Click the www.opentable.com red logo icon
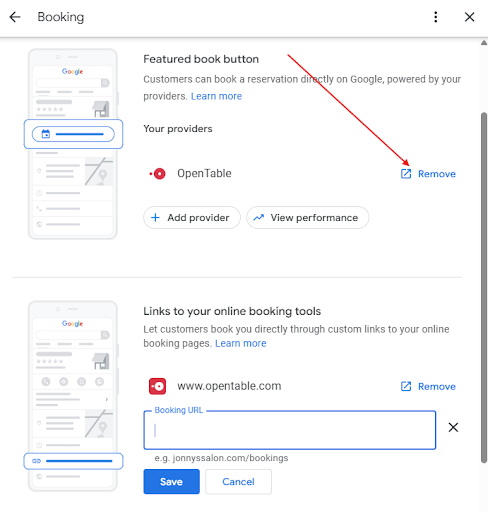 (x=157, y=386)
